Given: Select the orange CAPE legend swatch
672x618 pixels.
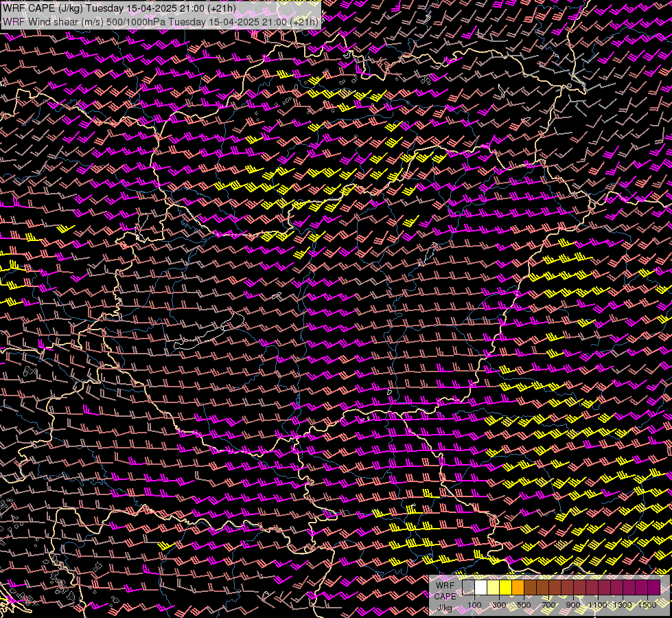Looking at the screenshot, I should click(x=518, y=587).
